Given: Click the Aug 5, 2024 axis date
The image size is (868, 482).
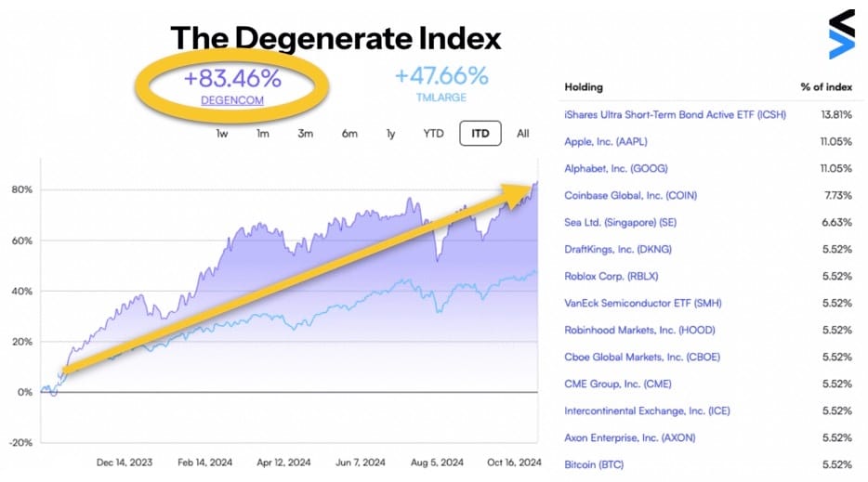Looking at the screenshot, I should (437, 462).
